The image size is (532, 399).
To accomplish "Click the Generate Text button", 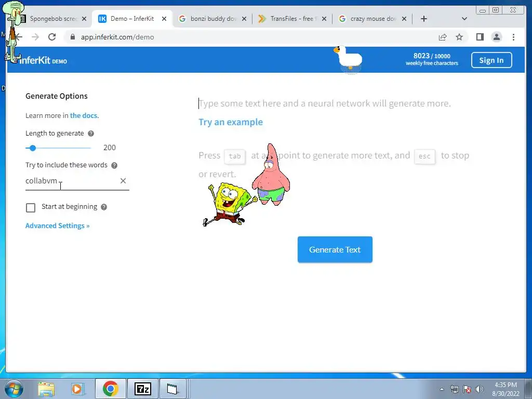I will pos(335,250).
